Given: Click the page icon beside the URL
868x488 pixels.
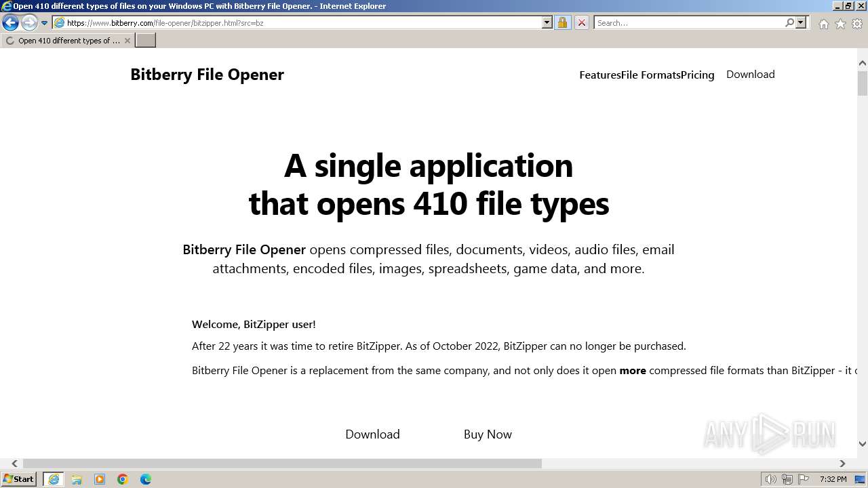Looking at the screenshot, I should (59, 22).
